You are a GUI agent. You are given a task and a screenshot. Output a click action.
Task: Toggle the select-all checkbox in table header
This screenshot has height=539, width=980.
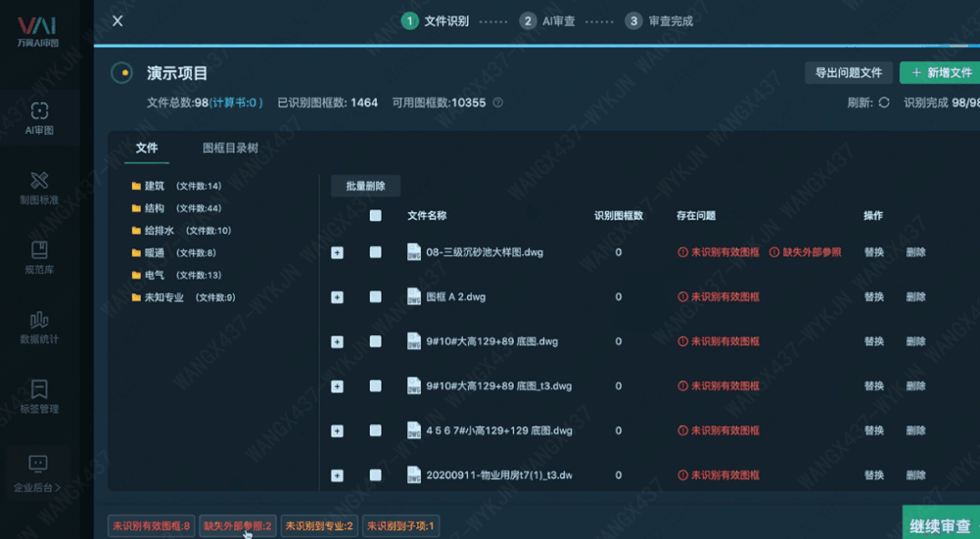click(375, 216)
